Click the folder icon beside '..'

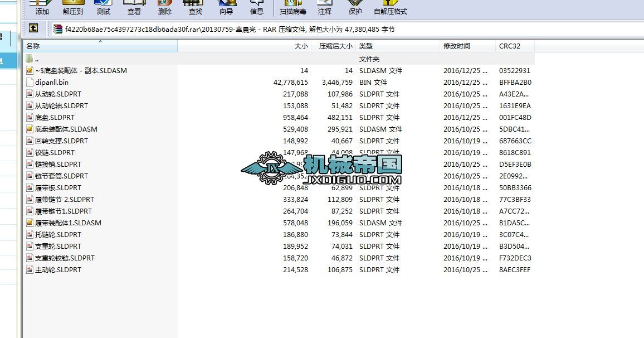29,59
